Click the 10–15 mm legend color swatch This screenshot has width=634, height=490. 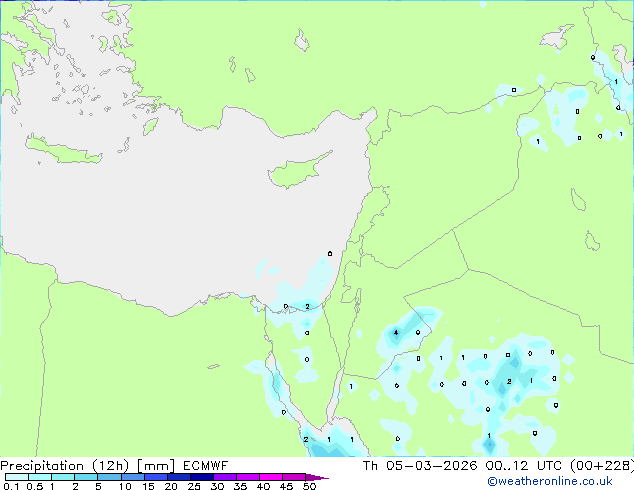132,477
